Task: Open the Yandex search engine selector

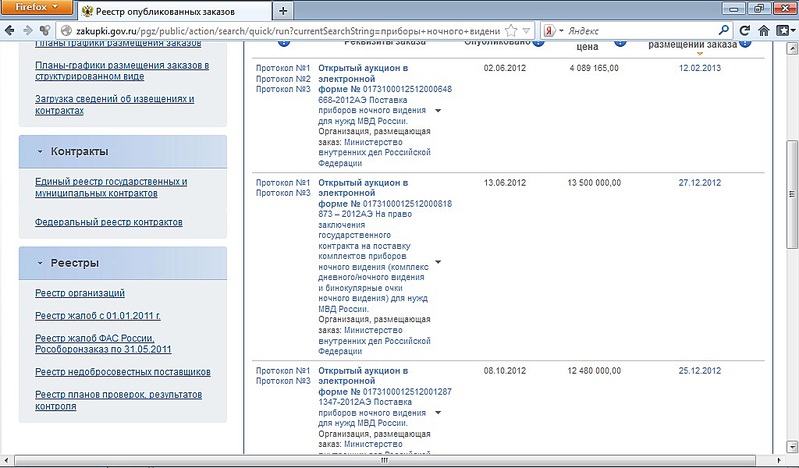Action: 553,31
